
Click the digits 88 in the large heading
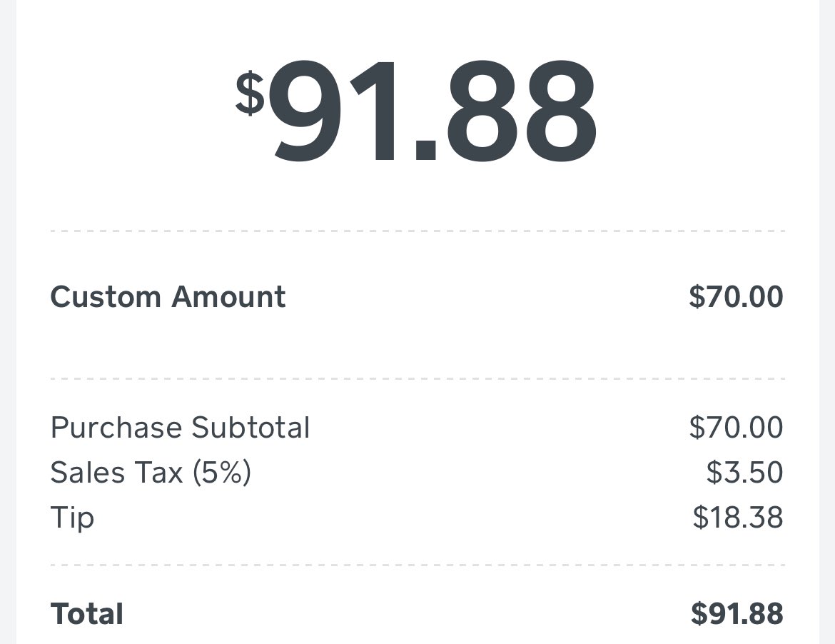coord(522,110)
